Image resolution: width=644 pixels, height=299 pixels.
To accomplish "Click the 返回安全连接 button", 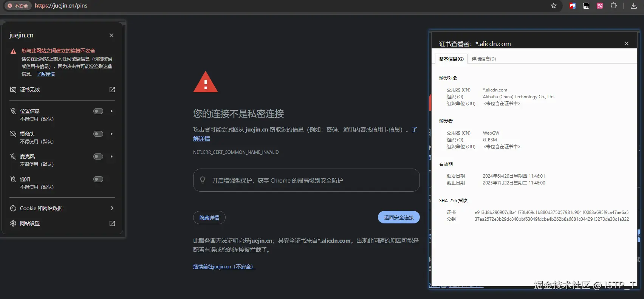I will 399,217.
